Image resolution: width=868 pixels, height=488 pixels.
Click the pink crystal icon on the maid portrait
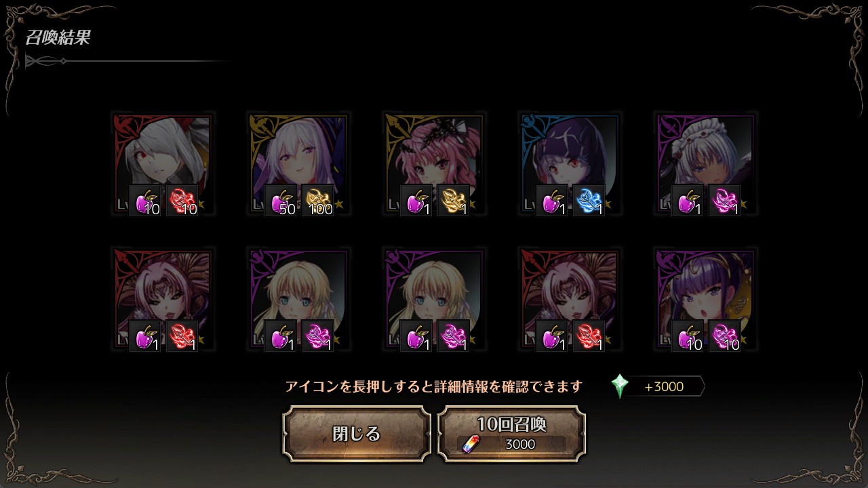(x=724, y=200)
